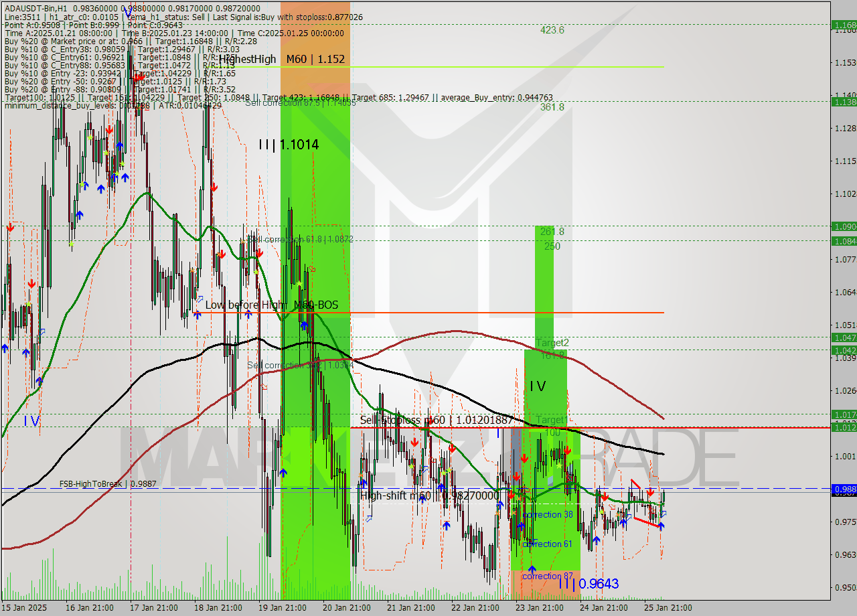Click the 'I I | 0.9643' wave label
The width and height of the screenshot is (857, 616).
click(x=589, y=584)
